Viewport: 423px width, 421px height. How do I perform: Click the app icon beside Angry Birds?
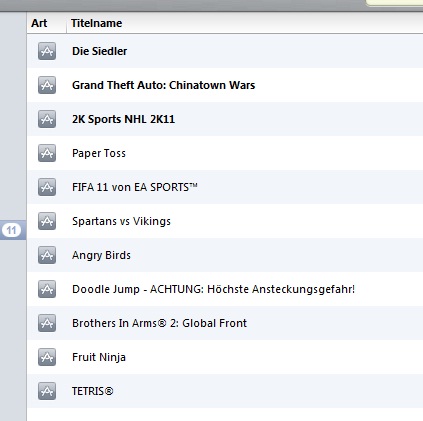click(x=47, y=255)
